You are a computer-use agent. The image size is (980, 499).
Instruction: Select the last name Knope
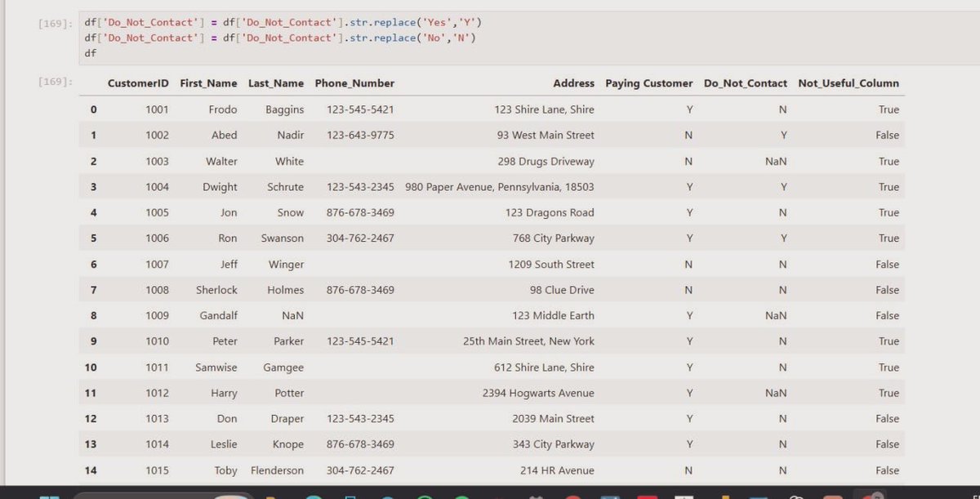289,444
